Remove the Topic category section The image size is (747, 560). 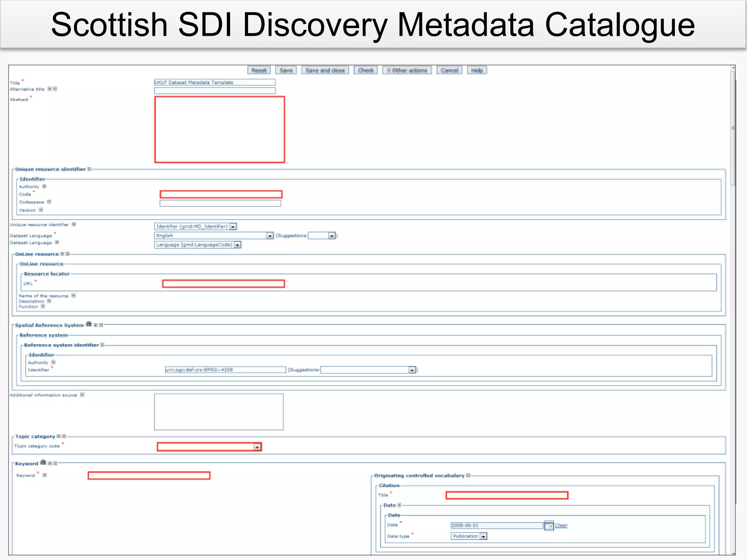click(x=64, y=436)
